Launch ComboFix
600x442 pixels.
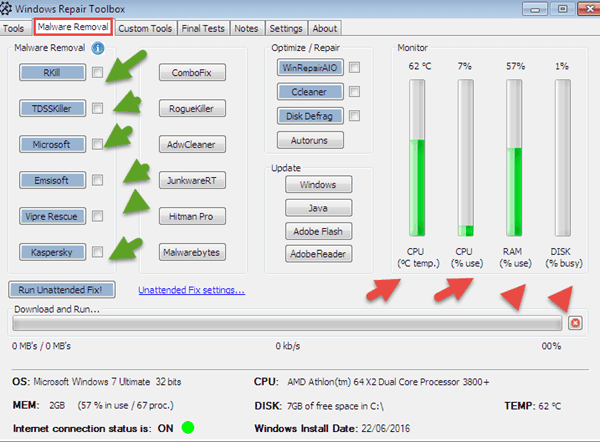click(192, 72)
